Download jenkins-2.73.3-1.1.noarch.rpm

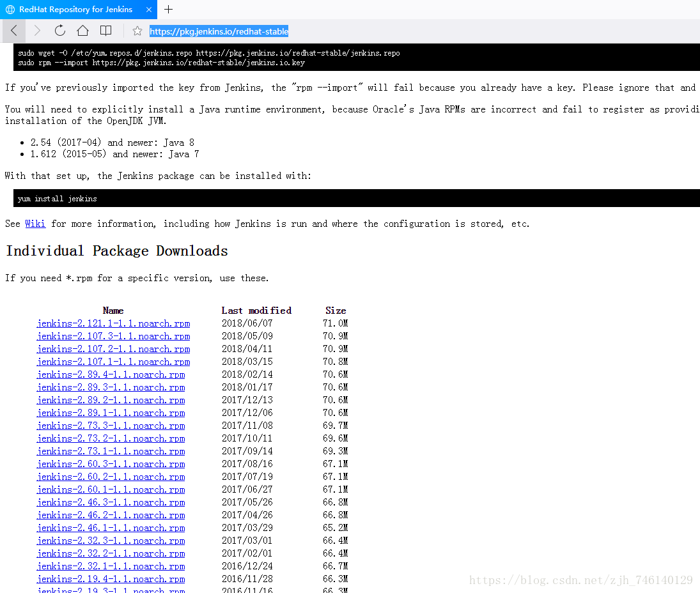(x=111, y=426)
